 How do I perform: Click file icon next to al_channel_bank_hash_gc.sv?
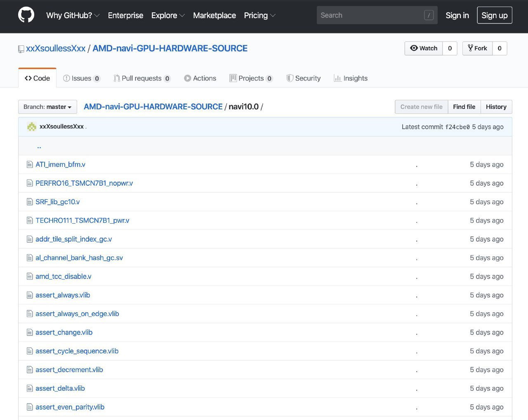30,258
